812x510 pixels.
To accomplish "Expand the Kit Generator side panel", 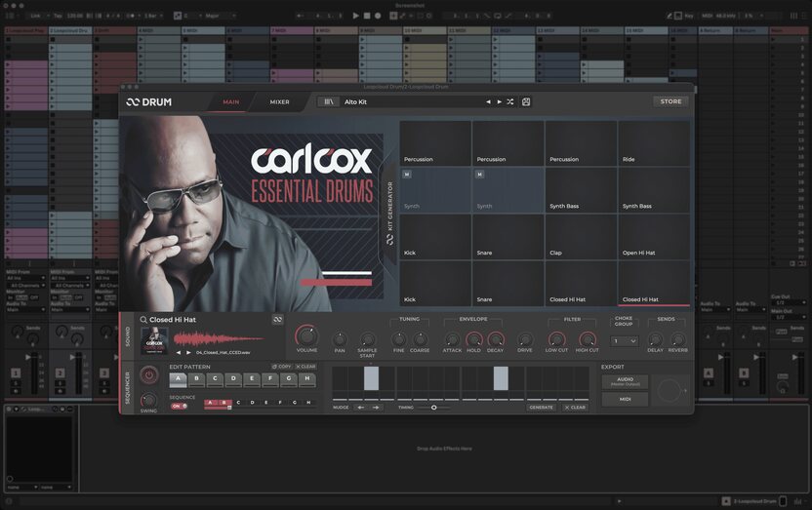I will (x=390, y=212).
